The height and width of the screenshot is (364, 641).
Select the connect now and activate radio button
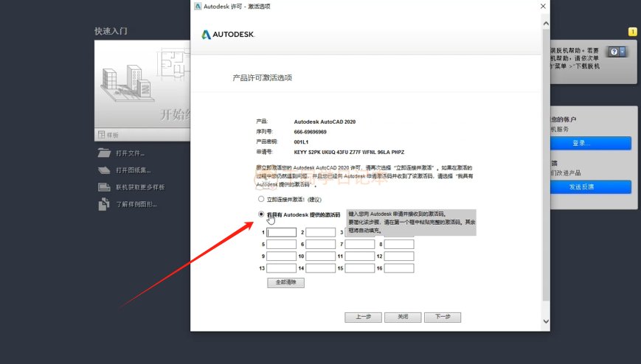[x=261, y=199]
